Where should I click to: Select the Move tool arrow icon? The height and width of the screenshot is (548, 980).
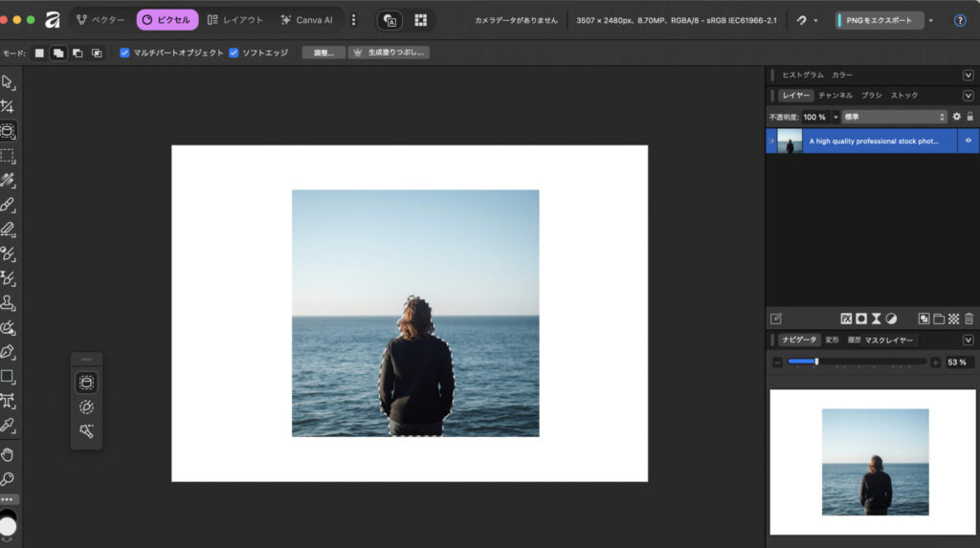pyautogui.click(x=8, y=81)
